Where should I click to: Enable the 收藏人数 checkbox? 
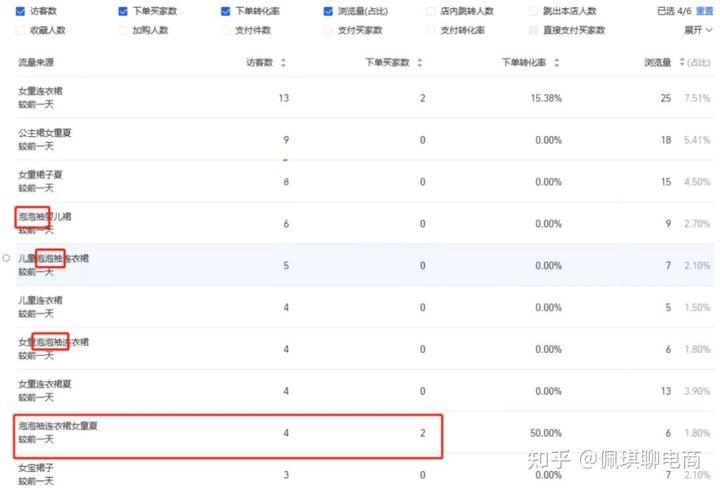point(20,30)
